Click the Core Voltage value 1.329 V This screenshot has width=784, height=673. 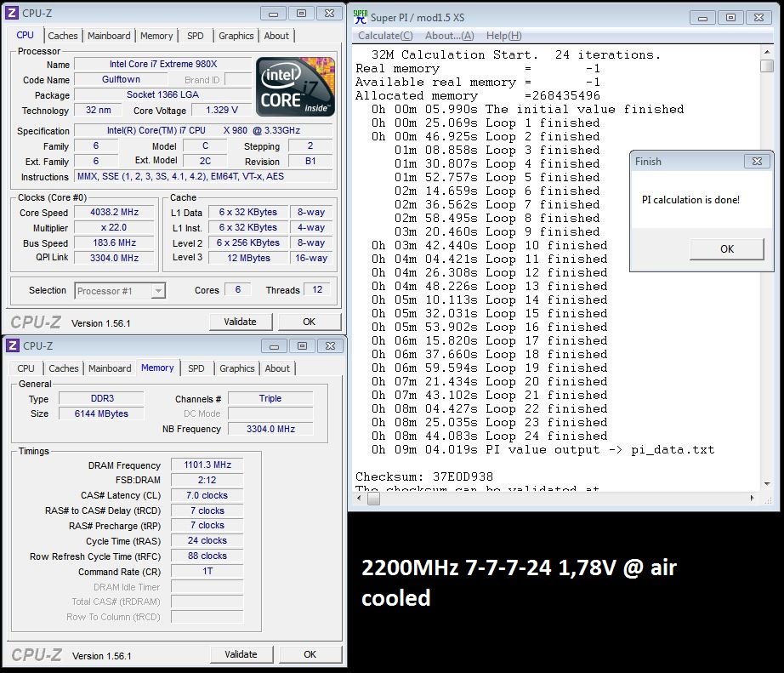pyautogui.click(x=221, y=110)
